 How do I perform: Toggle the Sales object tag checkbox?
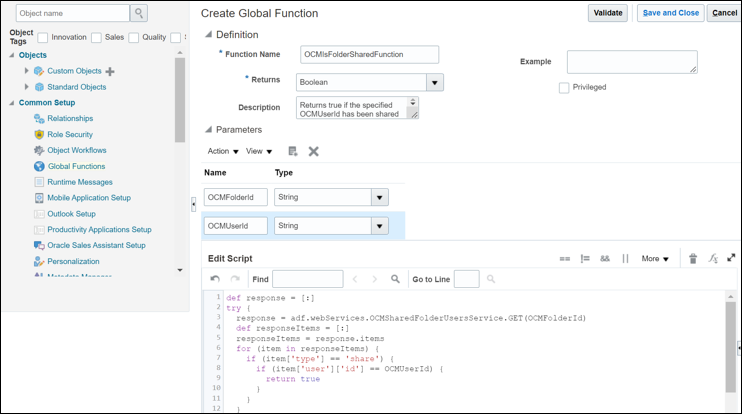[x=97, y=37]
